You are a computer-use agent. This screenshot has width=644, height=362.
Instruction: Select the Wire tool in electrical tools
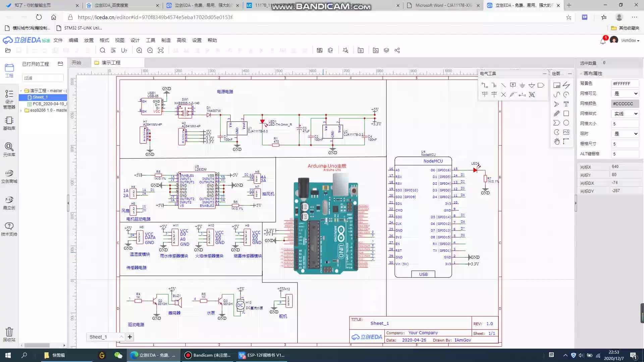click(x=485, y=85)
